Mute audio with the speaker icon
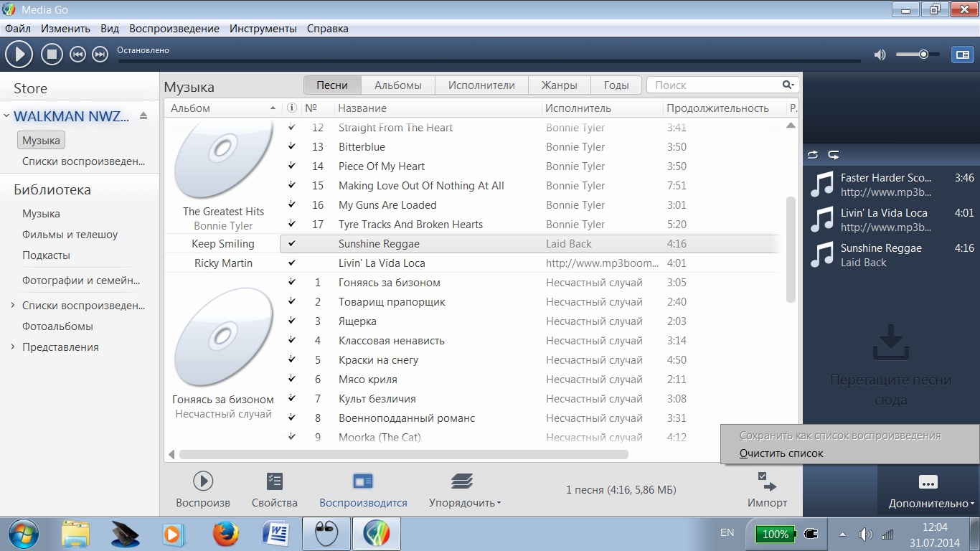This screenshot has width=980, height=551. coord(880,55)
